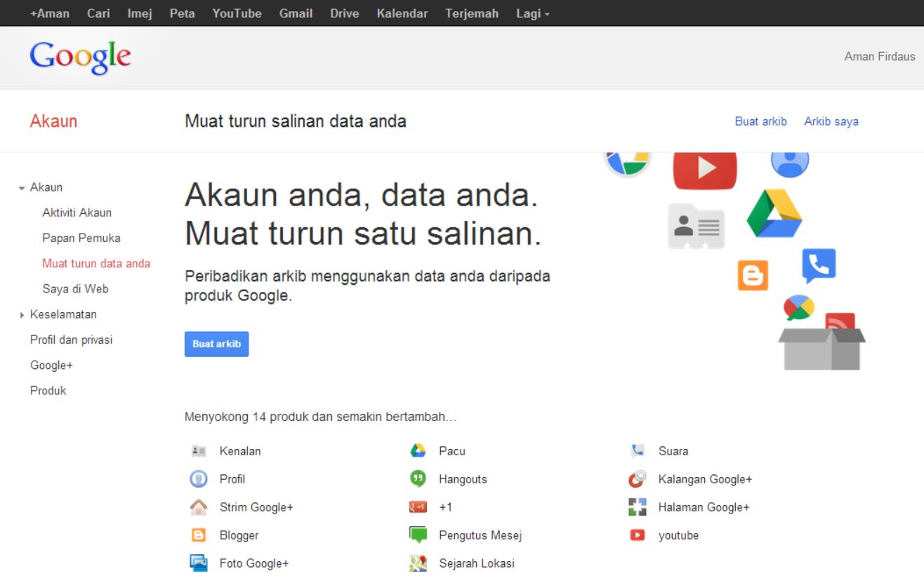Viewport: 924px width, 583px height.
Task: Click the Kenalan product label
Action: click(x=240, y=451)
